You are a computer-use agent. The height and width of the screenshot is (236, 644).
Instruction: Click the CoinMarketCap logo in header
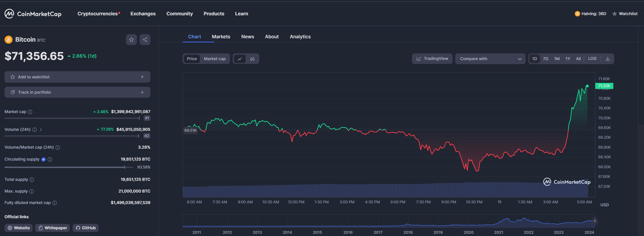pyautogui.click(x=33, y=14)
